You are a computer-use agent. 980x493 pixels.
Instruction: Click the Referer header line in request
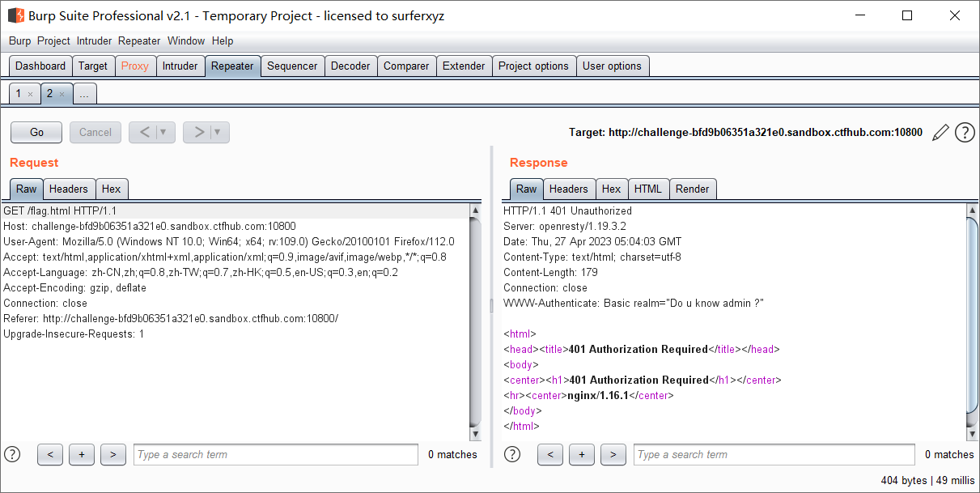[171, 318]
